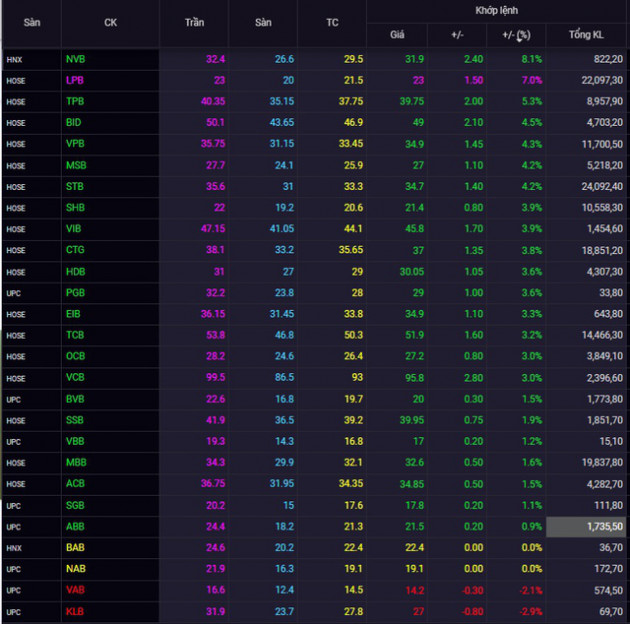Select the CK column header

pyautogui.click(x=110, y=23)
